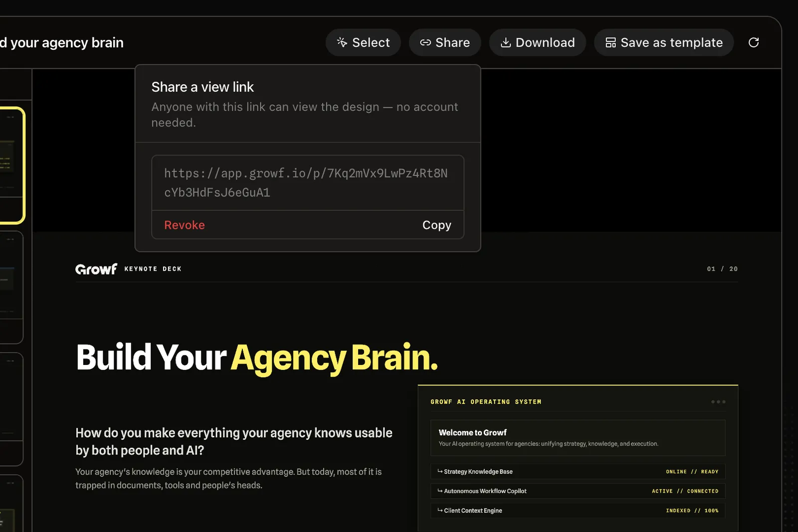
Task: Click the 'Share a view link' heading
Action: pos(202,87)
